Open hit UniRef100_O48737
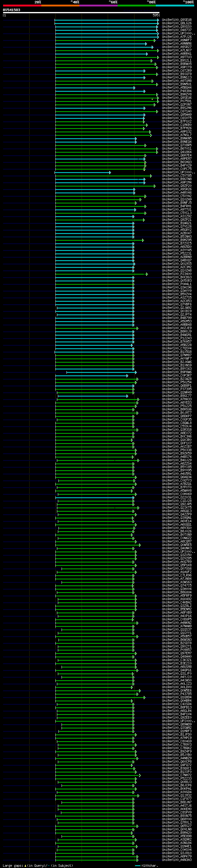The height and width of the screenshot is (868, 197). click(177, 30)
